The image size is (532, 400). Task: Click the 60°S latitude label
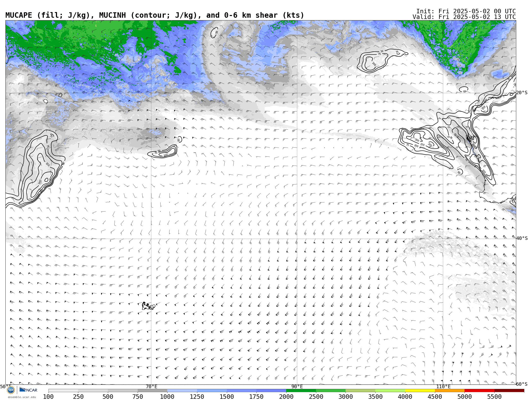[x=522, y=384]
